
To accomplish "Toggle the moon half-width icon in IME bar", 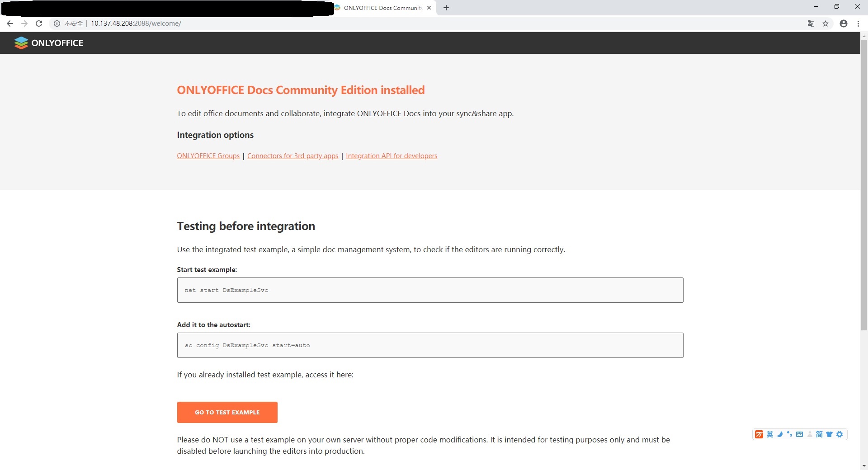I will [780, 434].
